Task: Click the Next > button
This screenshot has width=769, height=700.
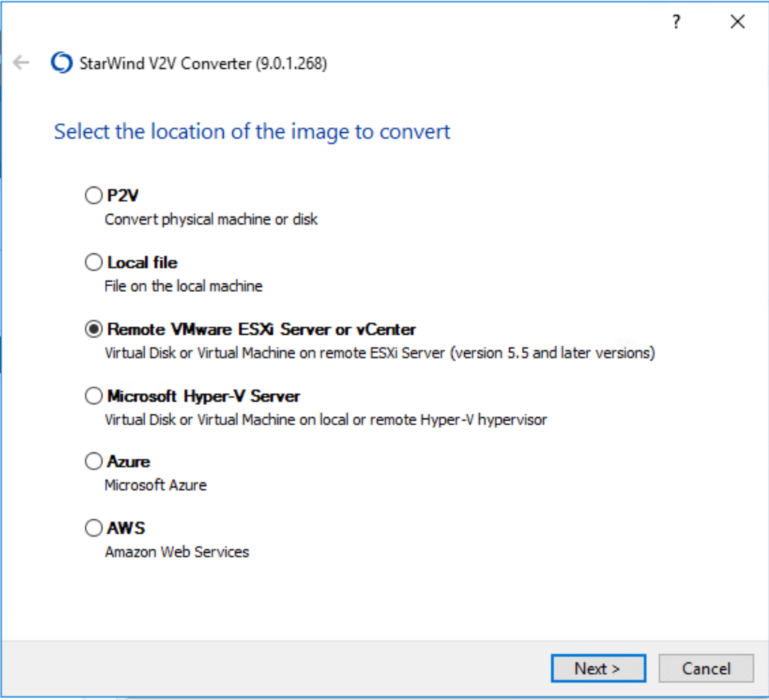Action: 598,668
